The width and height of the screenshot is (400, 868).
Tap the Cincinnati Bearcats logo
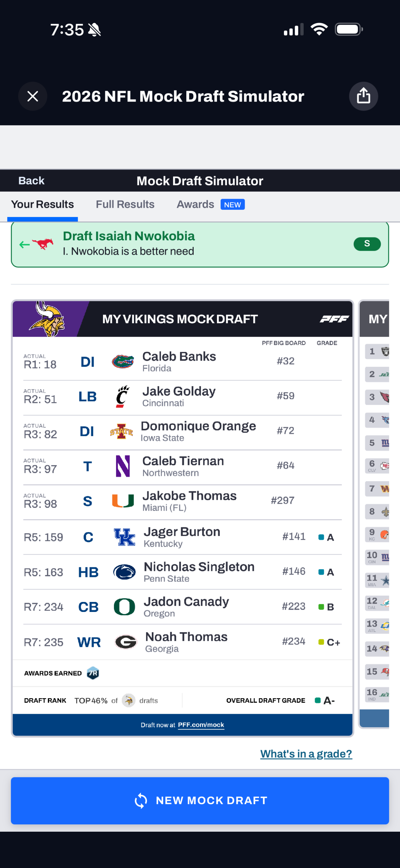123,397
